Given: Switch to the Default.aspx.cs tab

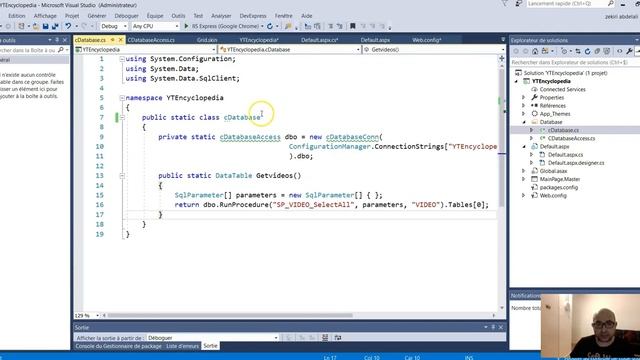Looking at the screenshot, I should [320, 40].
